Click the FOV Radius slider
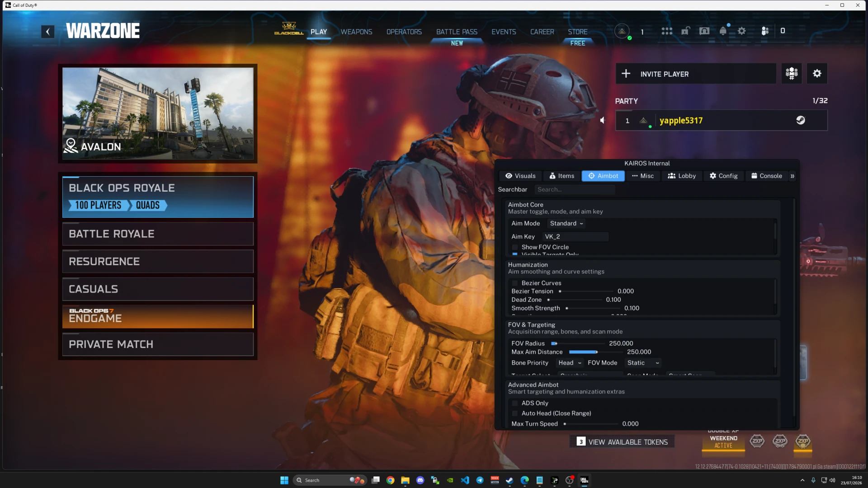Viewport: 868px width, 488px height. [x=578, y=344]
